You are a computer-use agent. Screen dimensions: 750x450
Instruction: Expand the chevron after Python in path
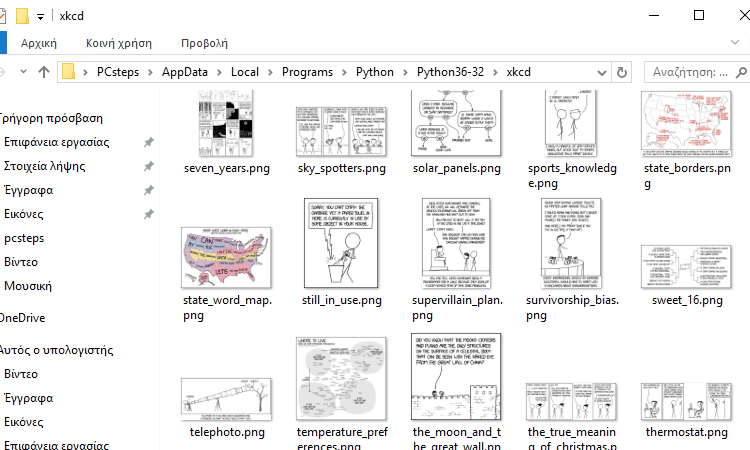[x=406, y=72]
